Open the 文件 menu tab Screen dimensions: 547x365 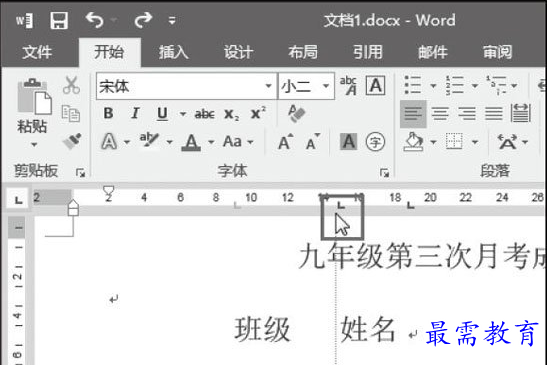pos(37,52)
